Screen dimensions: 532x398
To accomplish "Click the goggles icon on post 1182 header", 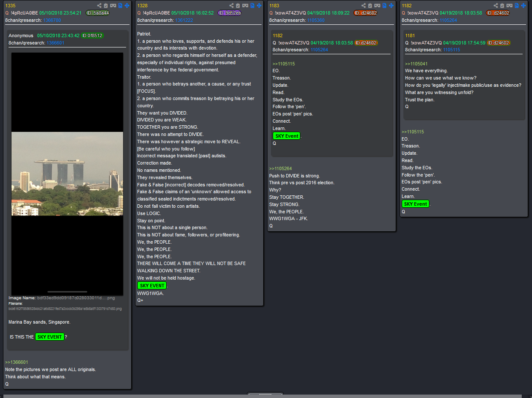I will (509, 6).
